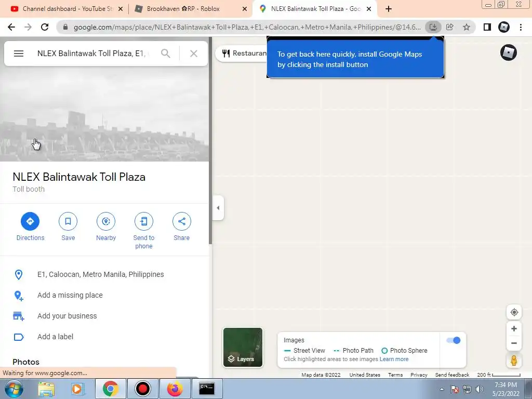532x399 pixels.
Task: Reload the page
Action: pos(45,27)
